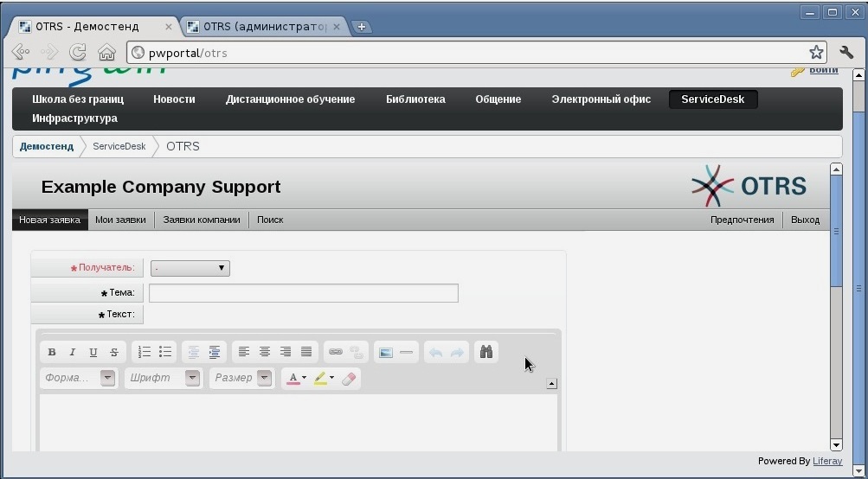The image size is (868, 479).
Task: Open the text color picker
Action: pos(296,379)
